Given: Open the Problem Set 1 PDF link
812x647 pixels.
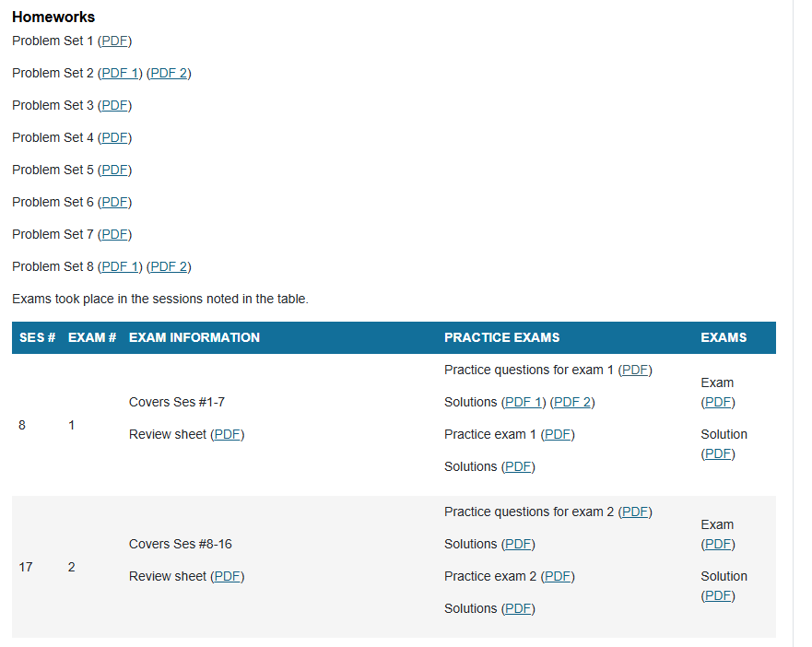Looking at the screenshot, I should tap(114, 41).
